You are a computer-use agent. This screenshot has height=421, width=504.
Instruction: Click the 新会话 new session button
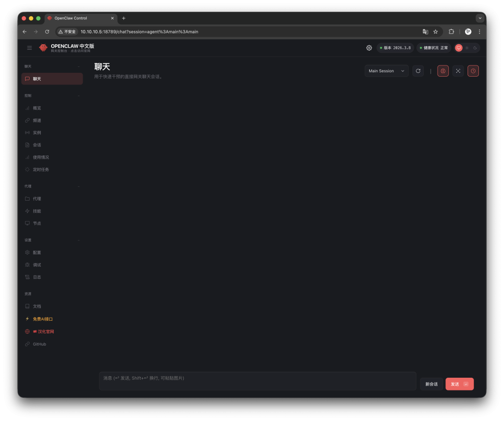coord(431,384)
